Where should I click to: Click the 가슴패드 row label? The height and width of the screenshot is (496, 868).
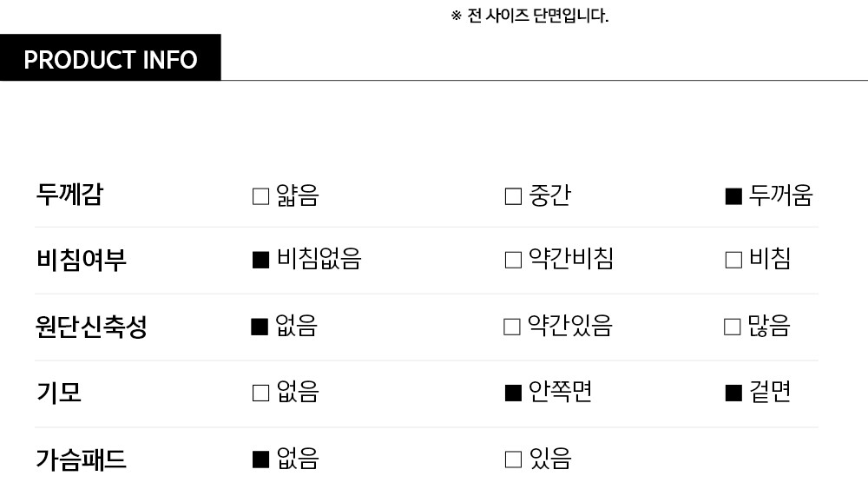[x=81, y=460]
